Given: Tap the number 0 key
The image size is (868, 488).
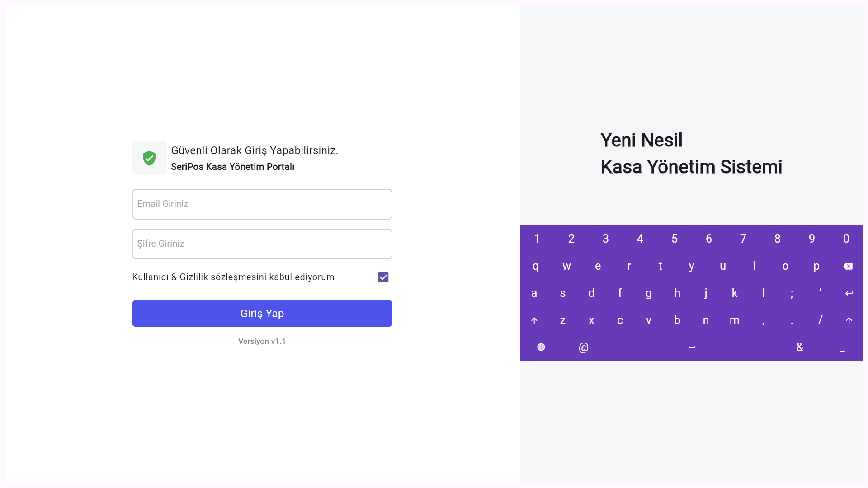Looking at the screenshot, I should [846, 239].
